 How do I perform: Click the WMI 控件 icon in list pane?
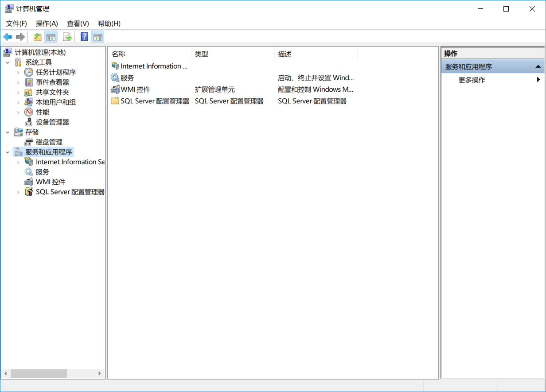pyautogui.click(x=115, y=89)
